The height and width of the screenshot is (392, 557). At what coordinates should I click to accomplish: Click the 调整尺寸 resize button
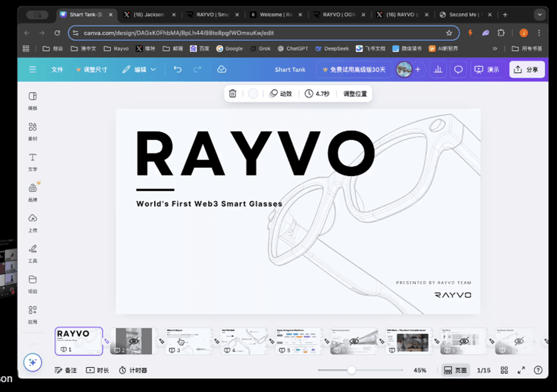click(x=91, y=70)
